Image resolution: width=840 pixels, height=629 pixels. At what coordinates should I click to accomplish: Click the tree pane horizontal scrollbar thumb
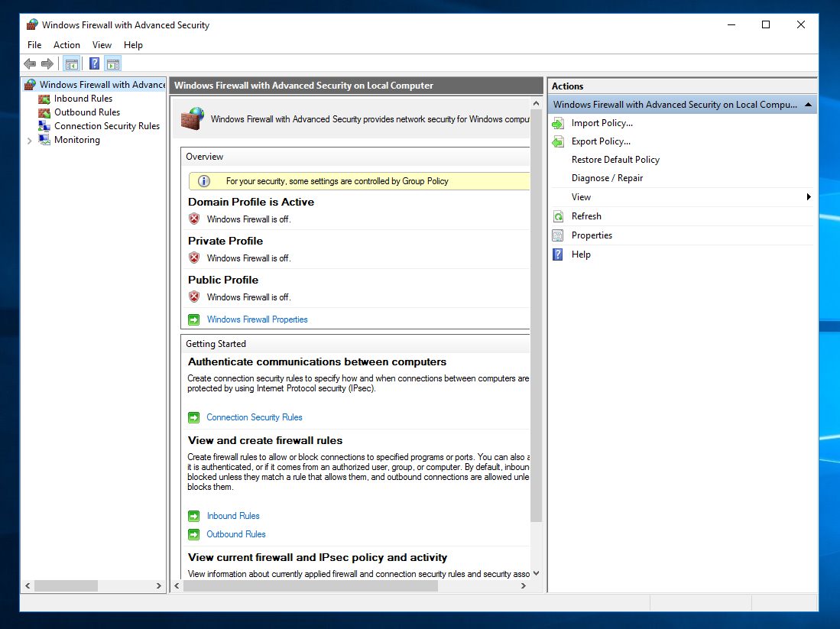pyautogui.click(x=66, y=586)
